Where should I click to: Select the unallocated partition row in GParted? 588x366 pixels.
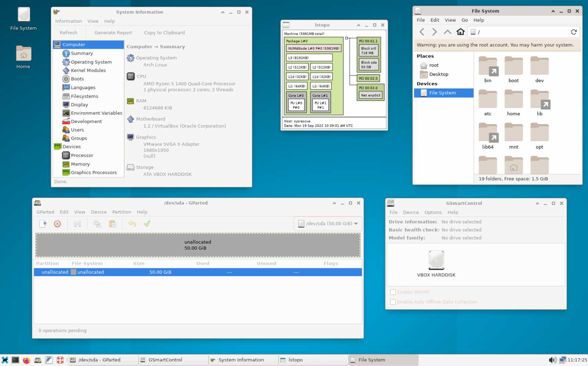(x=198, y=272)
